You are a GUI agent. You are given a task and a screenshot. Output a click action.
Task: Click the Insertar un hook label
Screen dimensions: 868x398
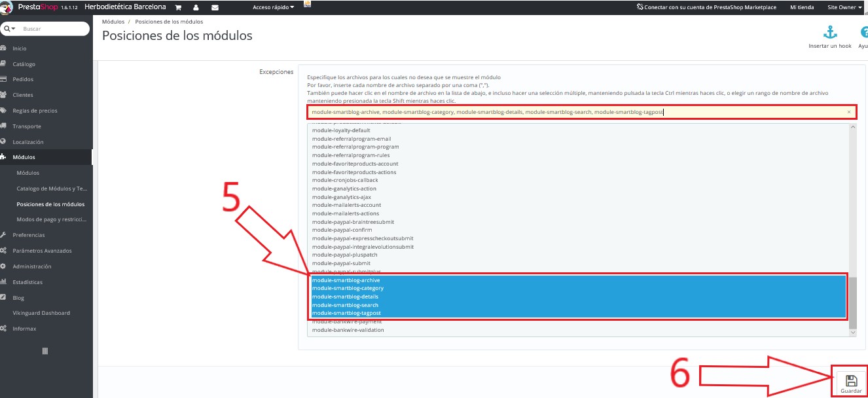(830, 46)
